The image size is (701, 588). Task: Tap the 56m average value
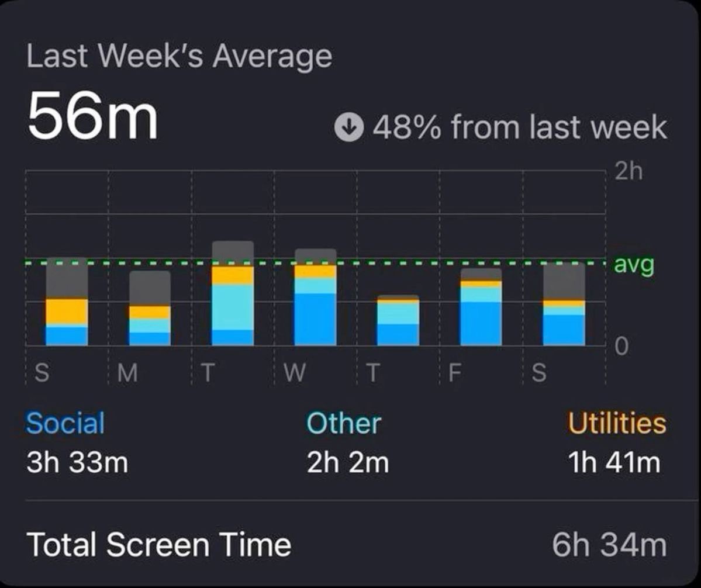click(92, 116)
